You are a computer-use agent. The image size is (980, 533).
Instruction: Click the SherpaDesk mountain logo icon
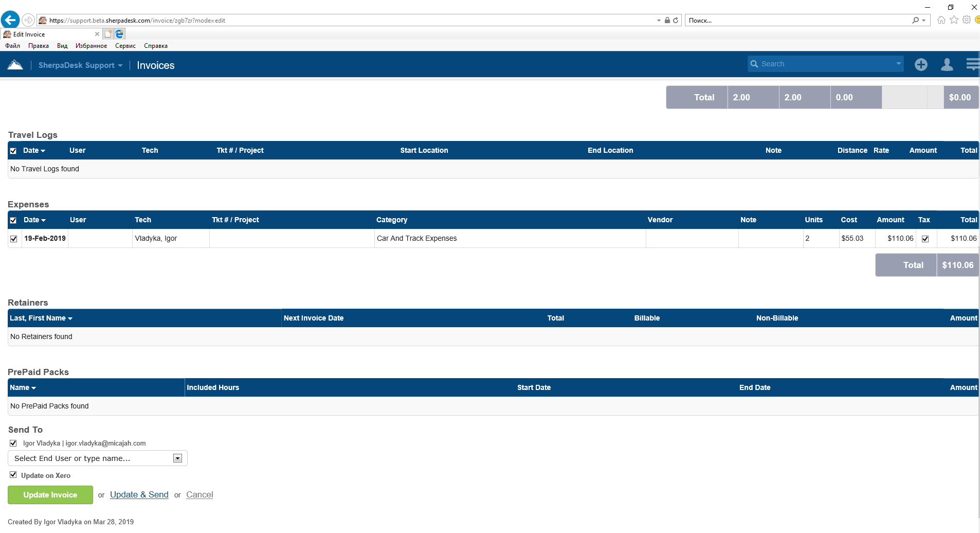[15, 65]
